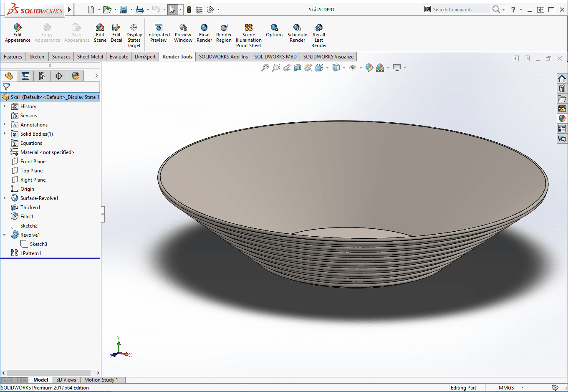
Task: Toggle the select cursor tool
Action: [x=172, y=10]
